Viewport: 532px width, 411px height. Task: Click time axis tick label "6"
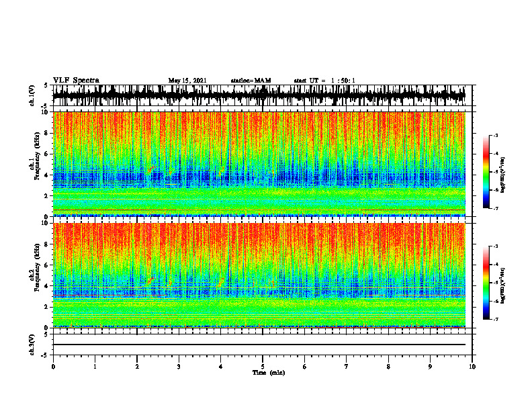(305, 367)
